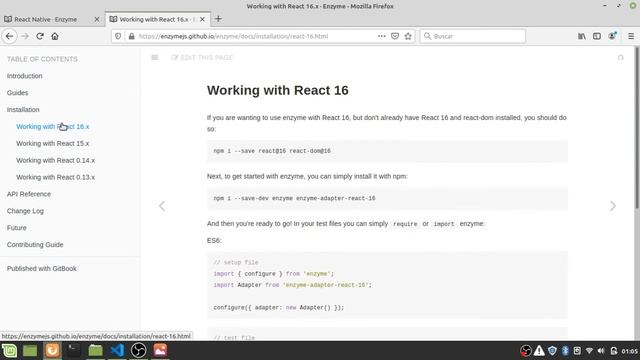Open the Firefox account menu

click(612, 36)
